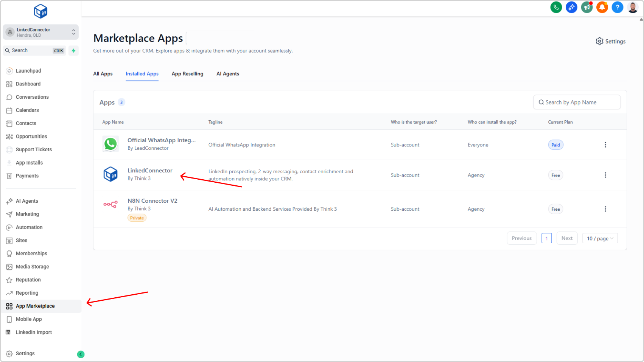Image resolution: width=644 pixels, height=362 pixels.
Task: Open the LinkedConnector sub-account switcher
Action: pos(41,33)
